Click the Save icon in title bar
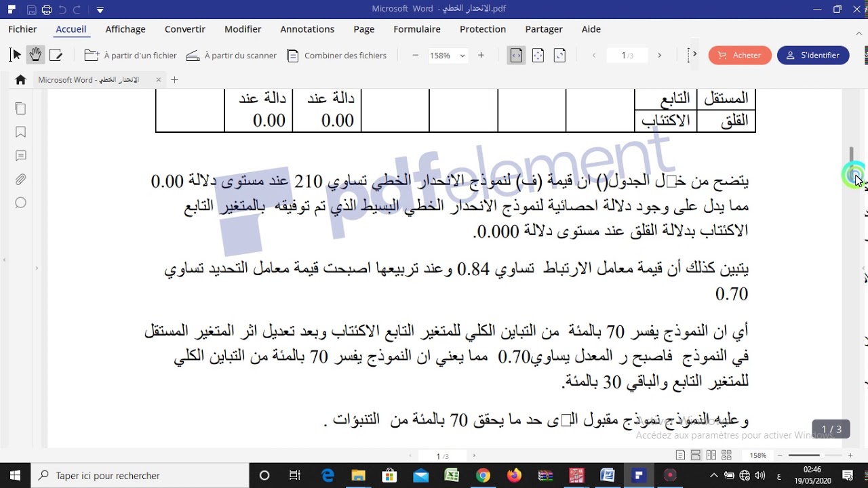Viewport: 868px width, 488px height. pyautogui.click(x=32, y=9)
